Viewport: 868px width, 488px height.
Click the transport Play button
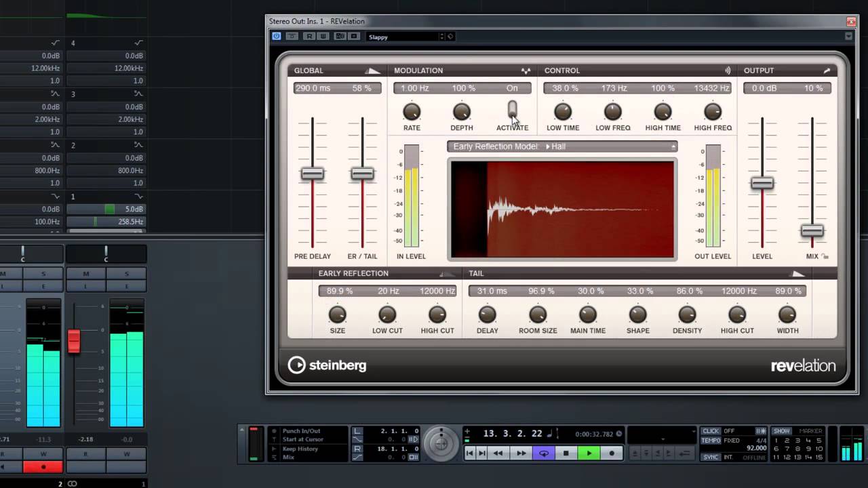(589, 453)
